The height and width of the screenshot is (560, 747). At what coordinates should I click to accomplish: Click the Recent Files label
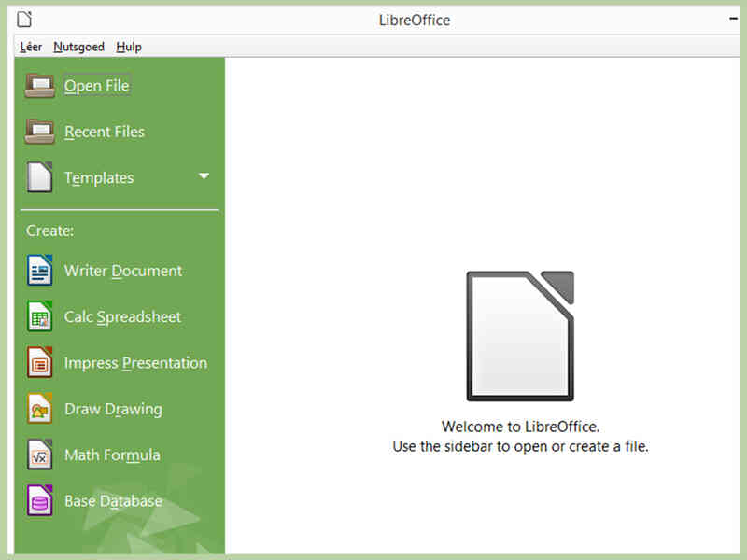point(105,132)
